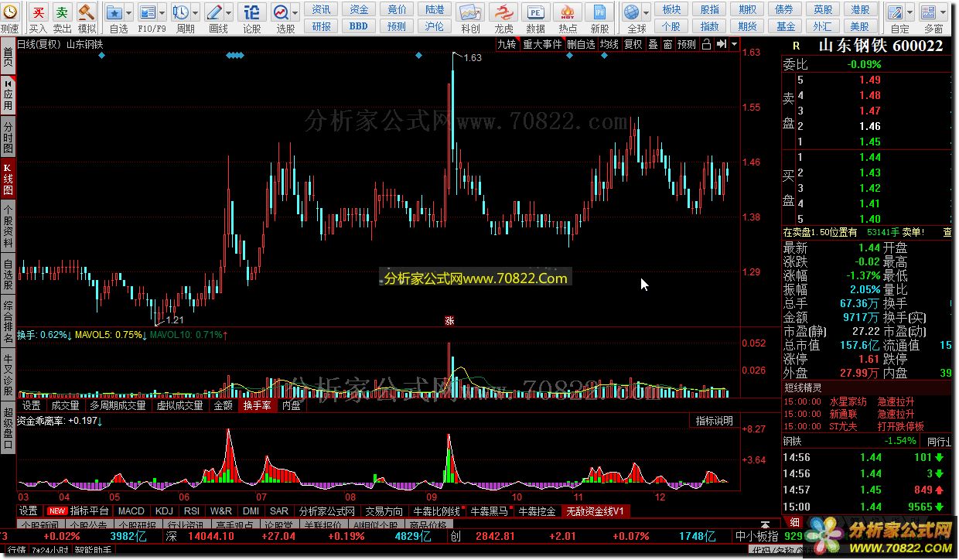Click the 自定 custom layout icon

coord(896,12)
